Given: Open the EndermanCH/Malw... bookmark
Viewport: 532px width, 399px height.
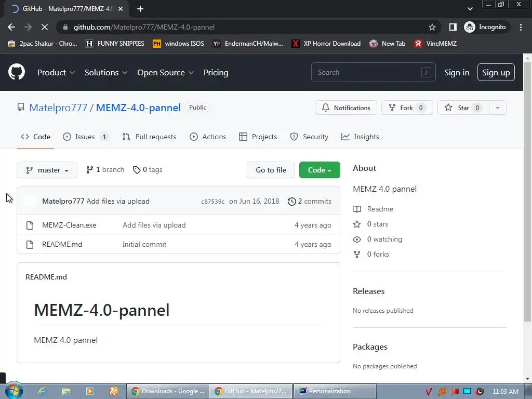Looking at the screenshot, I should 248,44.
